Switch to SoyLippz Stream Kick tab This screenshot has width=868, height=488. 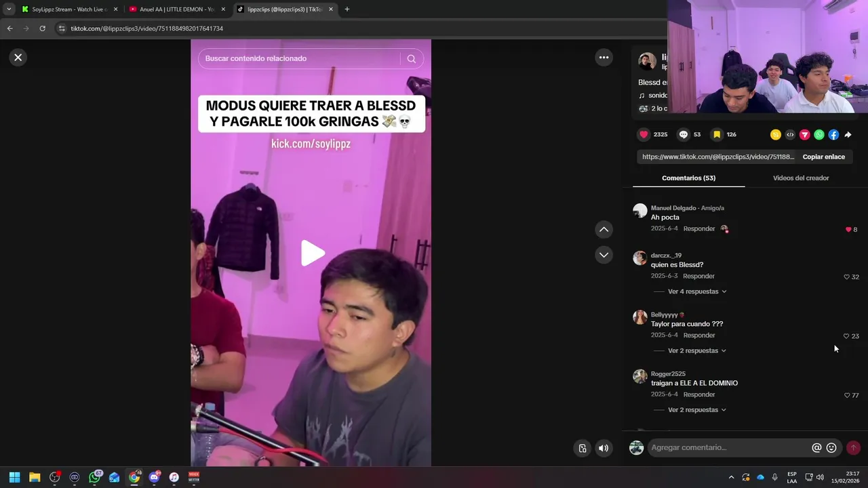click(x=68, y=9)
